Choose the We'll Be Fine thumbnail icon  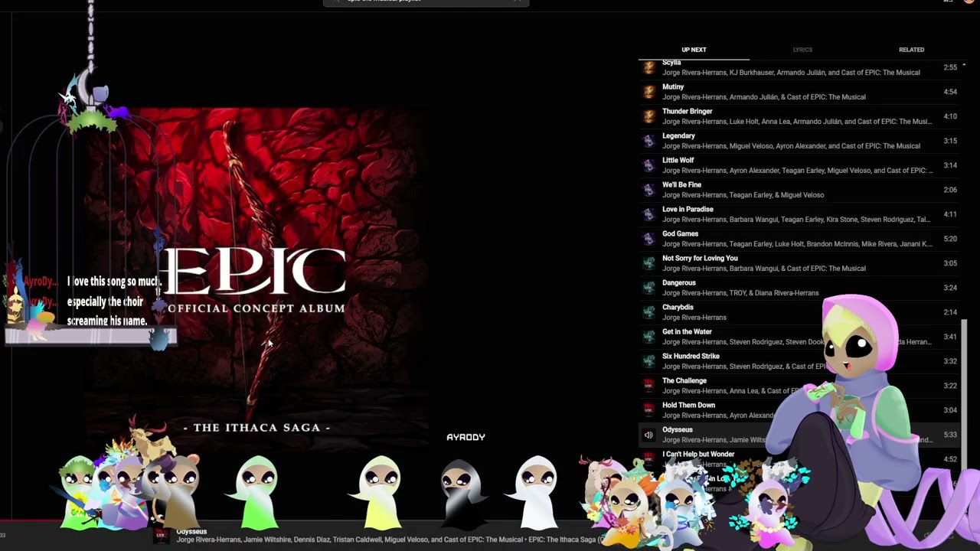(648, 190)
